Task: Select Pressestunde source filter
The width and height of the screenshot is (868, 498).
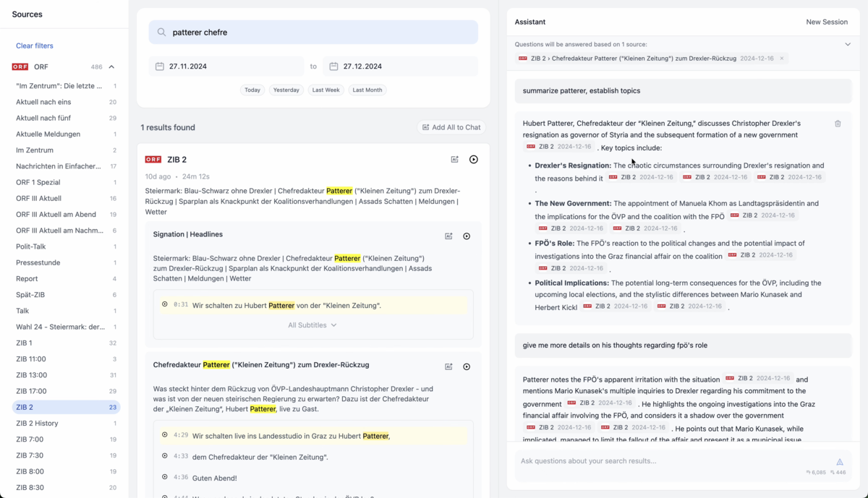Action: (38, 262)
